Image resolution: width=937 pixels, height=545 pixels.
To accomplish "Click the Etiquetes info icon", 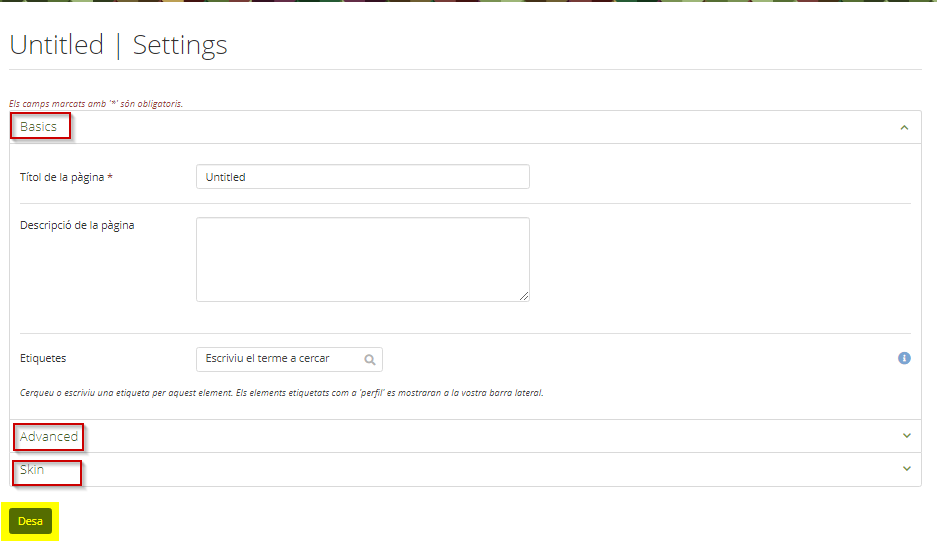I will point(904,358).
